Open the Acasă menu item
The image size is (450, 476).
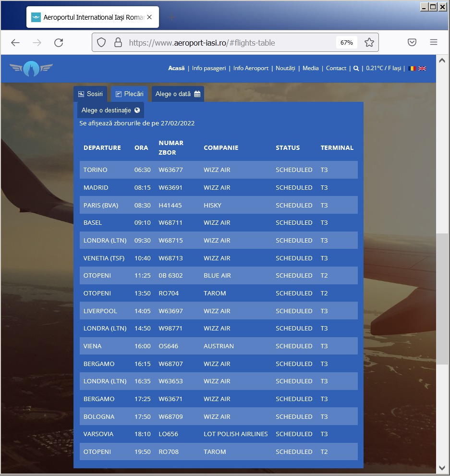(176, 68)
